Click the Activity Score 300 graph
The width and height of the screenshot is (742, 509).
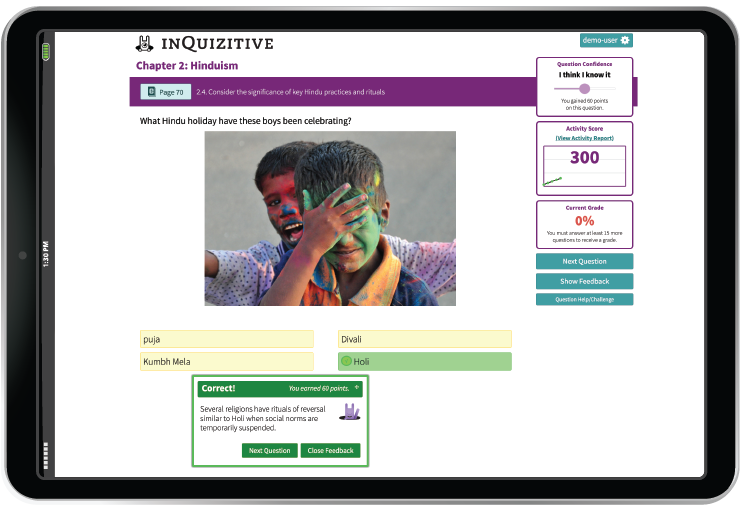584,166
